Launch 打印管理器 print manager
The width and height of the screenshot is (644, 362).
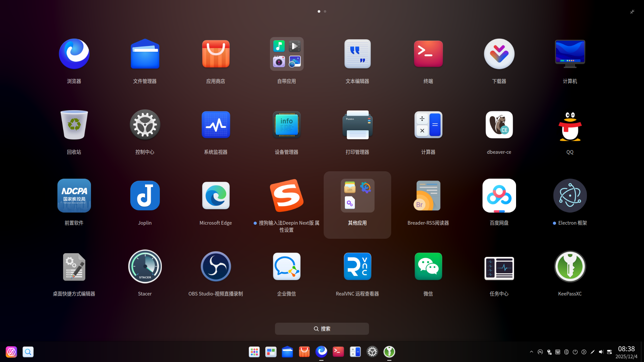(x=357, y=125)
